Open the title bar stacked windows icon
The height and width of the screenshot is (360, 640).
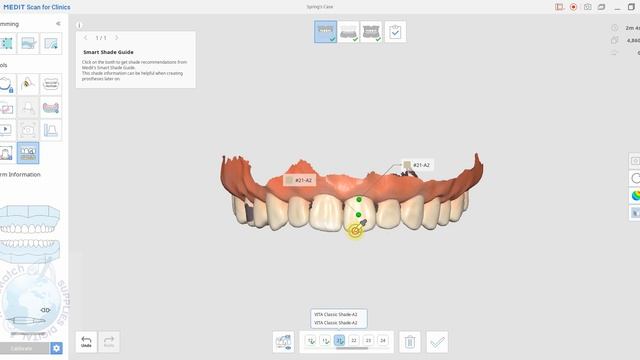point(601,7)
